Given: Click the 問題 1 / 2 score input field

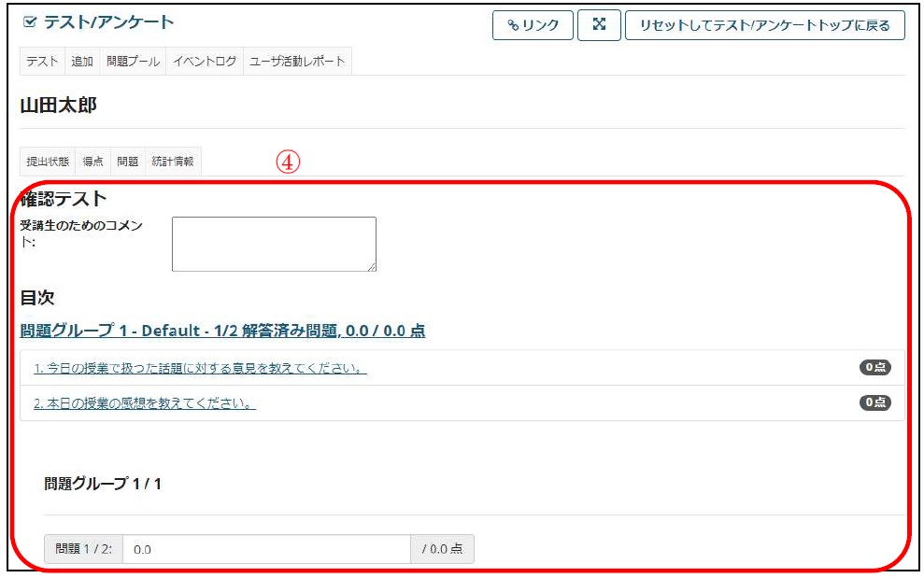Looking at the screenshot, I should [x=266, y=549].
